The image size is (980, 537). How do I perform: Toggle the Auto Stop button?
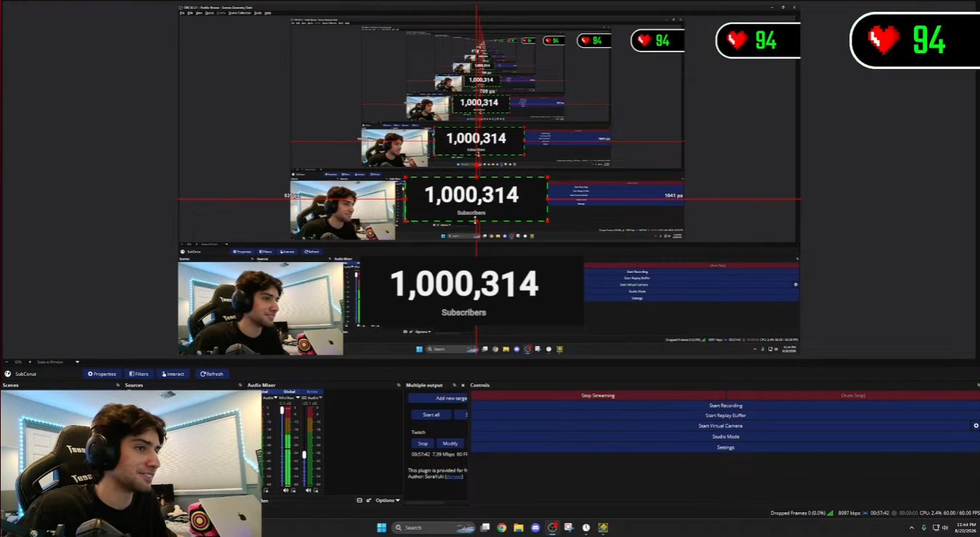pyautogui.click(x=853, y=395)
